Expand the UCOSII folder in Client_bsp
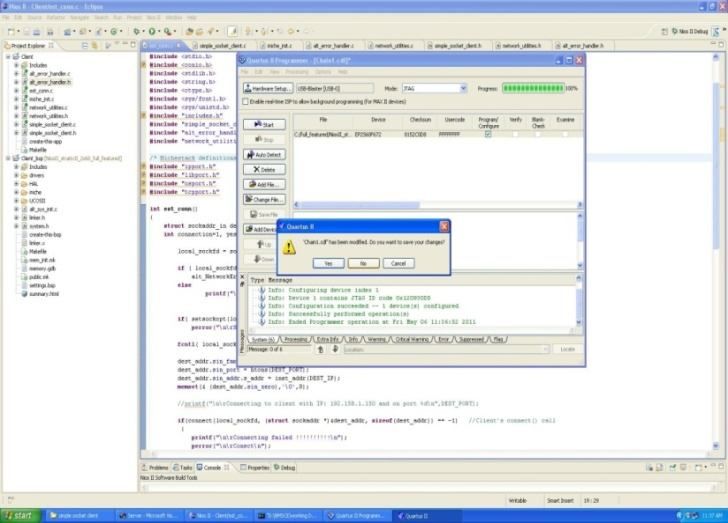The image size is (728, 523). point(16,201)
